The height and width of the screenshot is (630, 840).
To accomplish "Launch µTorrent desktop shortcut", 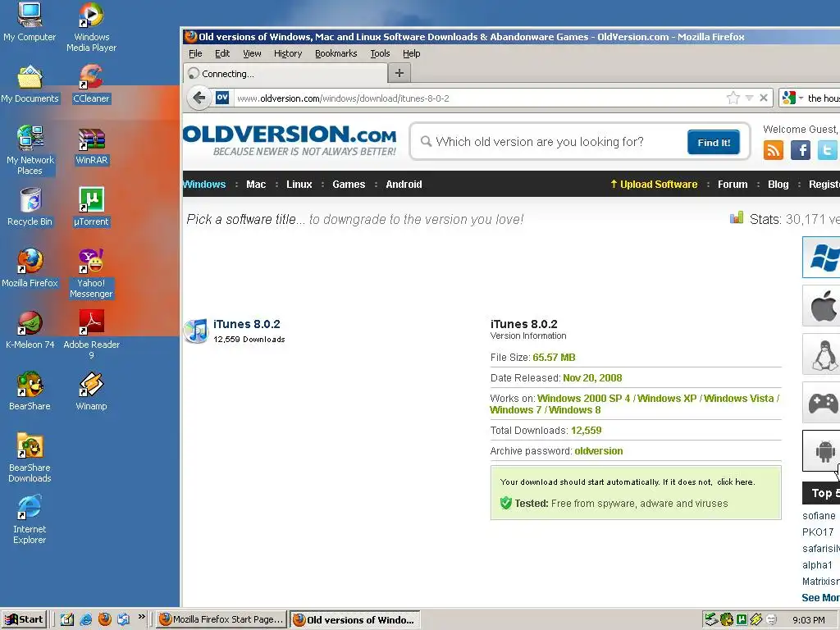I will click(x=91, y=208).
